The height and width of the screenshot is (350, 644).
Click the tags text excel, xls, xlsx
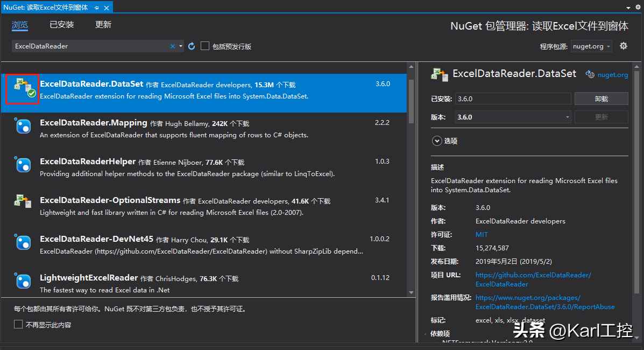[510, 320]
